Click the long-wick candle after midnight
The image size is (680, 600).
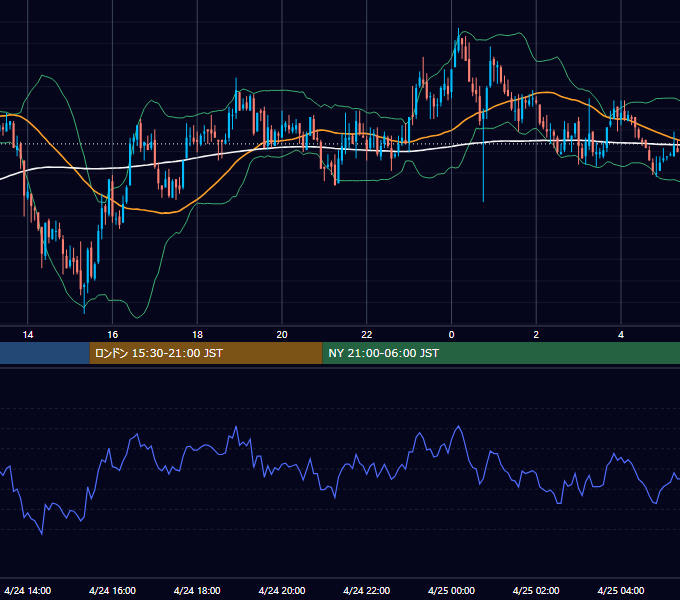[484, 156]
